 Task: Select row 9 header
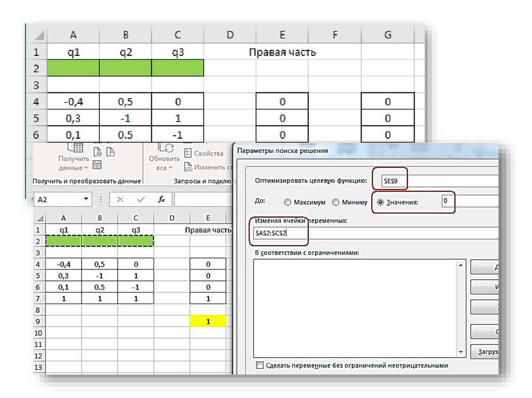[x=38, y=321]
